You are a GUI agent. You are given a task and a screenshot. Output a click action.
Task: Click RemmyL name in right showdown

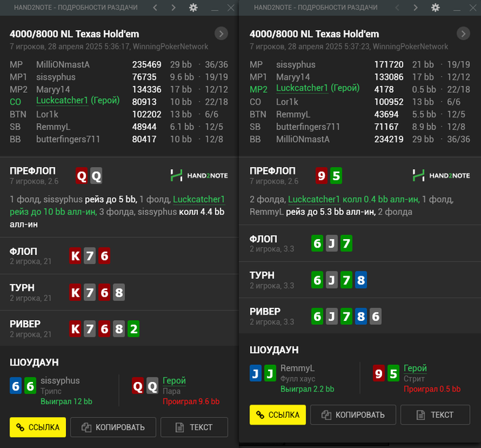tap(298, 368)
